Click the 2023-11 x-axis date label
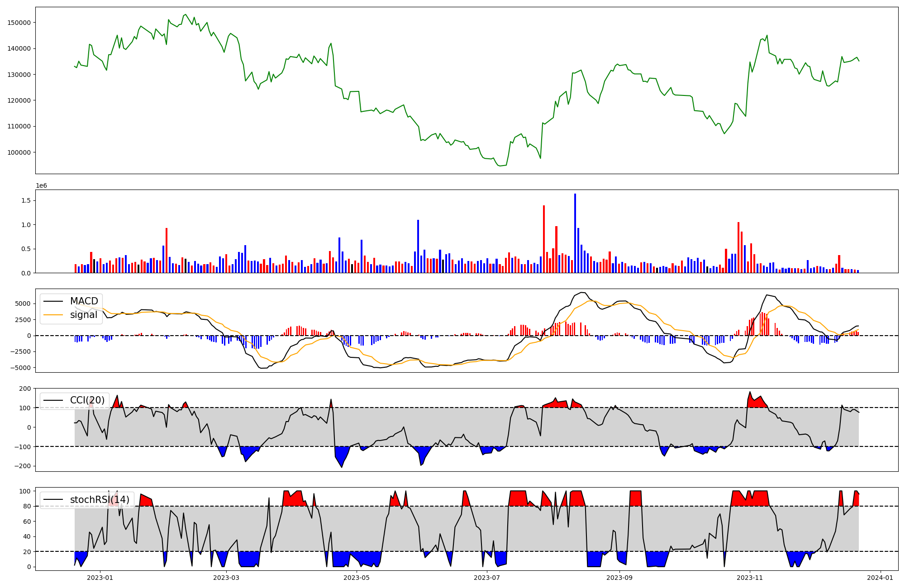 (750, 578)
